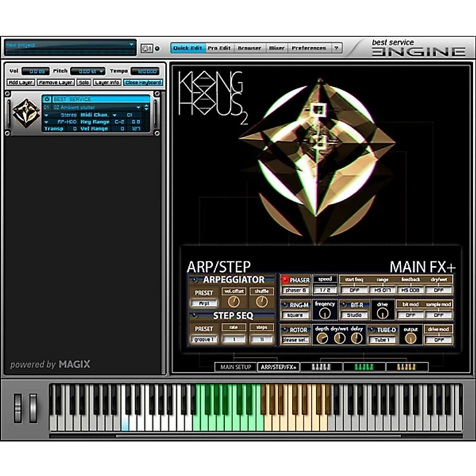476x476 pixels.
Task: Select the white keyboard icon tab
Action: pyautogui.click(x=321, y=367)
